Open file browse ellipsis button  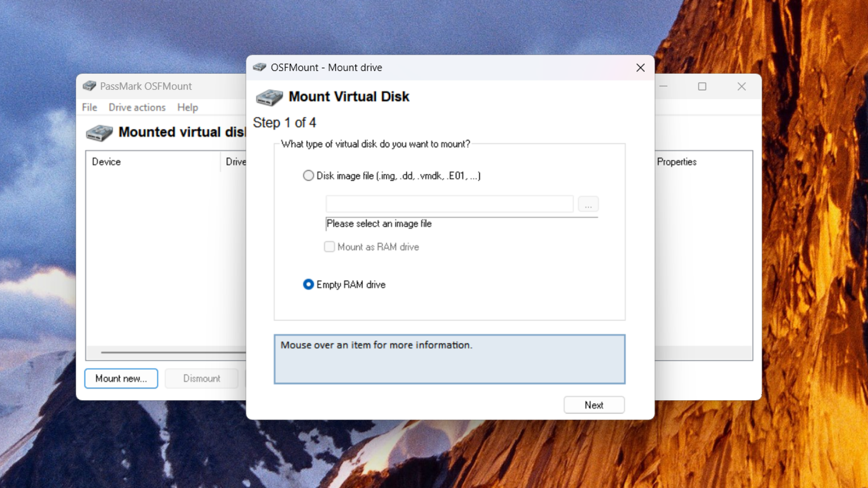click(588, 204)
